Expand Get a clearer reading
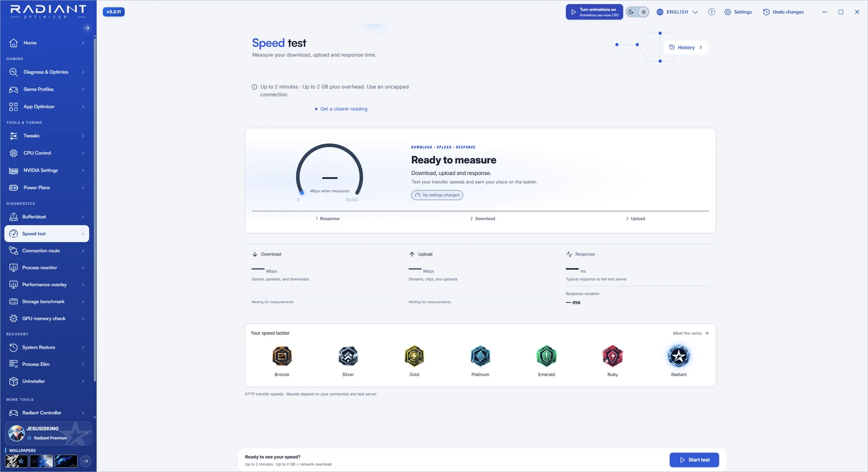Screen dimensions: 868x472 click(341, 109)
